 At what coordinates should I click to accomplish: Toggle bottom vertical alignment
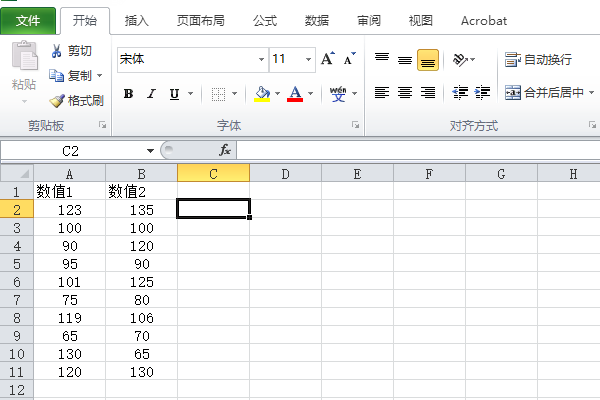428,60
